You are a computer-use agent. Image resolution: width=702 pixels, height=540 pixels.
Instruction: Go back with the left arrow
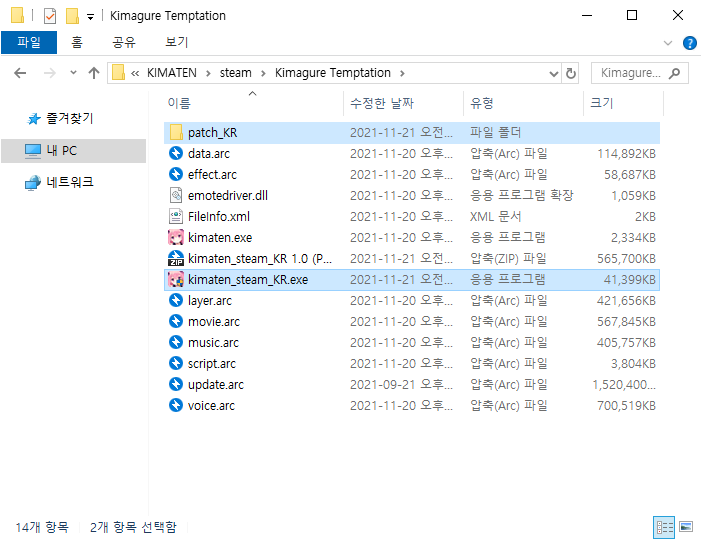(x=20, y=73)
